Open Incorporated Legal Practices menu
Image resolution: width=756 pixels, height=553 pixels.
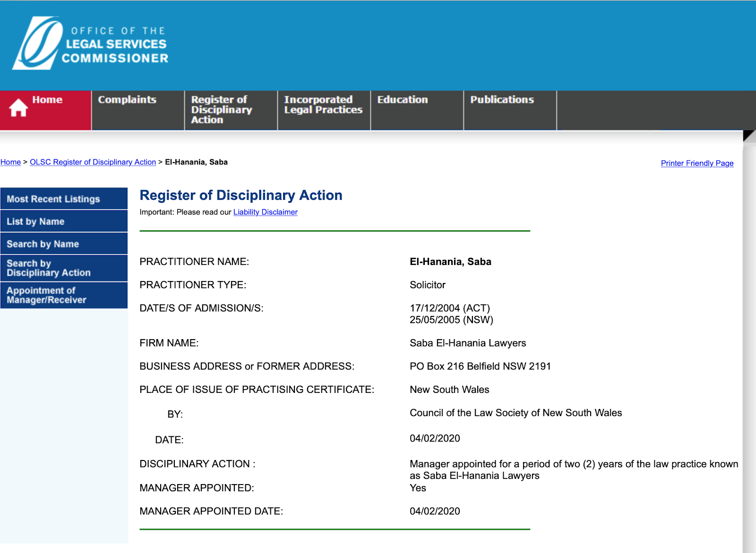(x=324, y=110)
